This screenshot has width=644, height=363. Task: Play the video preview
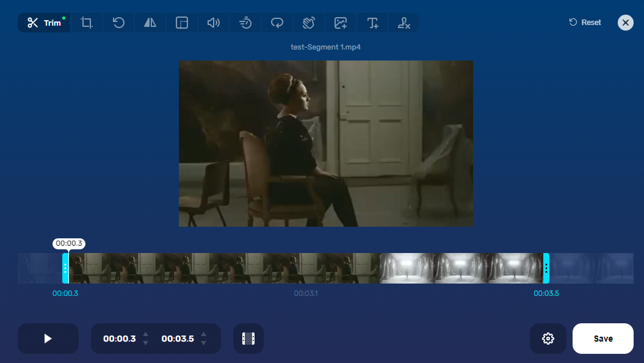pos(48,339)
